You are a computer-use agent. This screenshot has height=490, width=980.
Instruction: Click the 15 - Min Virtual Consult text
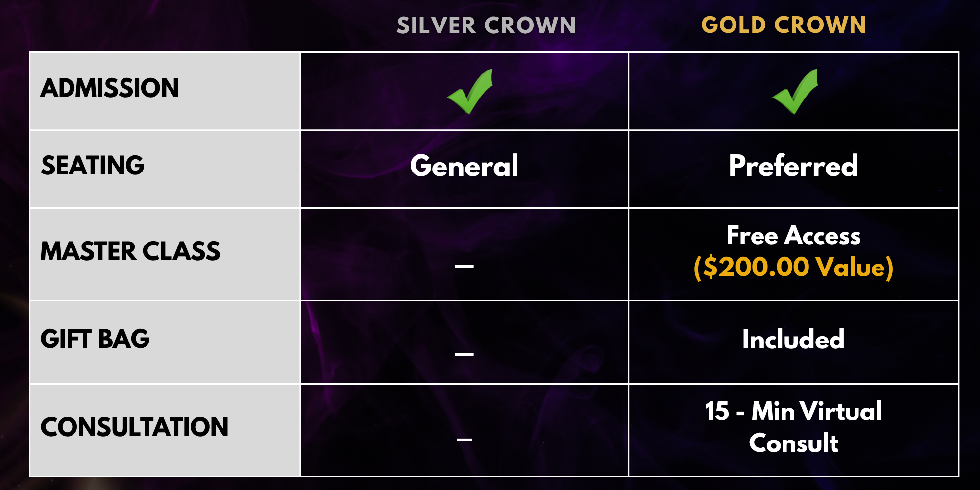point(793,427)
